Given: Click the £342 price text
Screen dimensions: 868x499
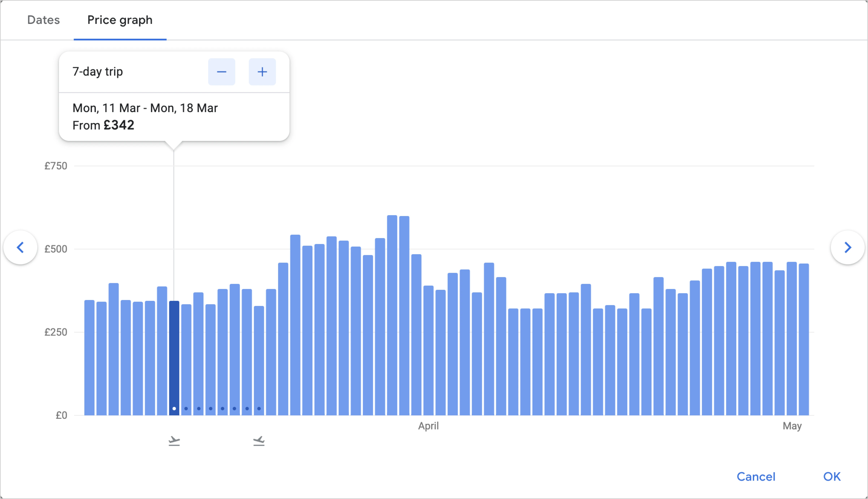Looking at the screenshot, I should (119, 125).
